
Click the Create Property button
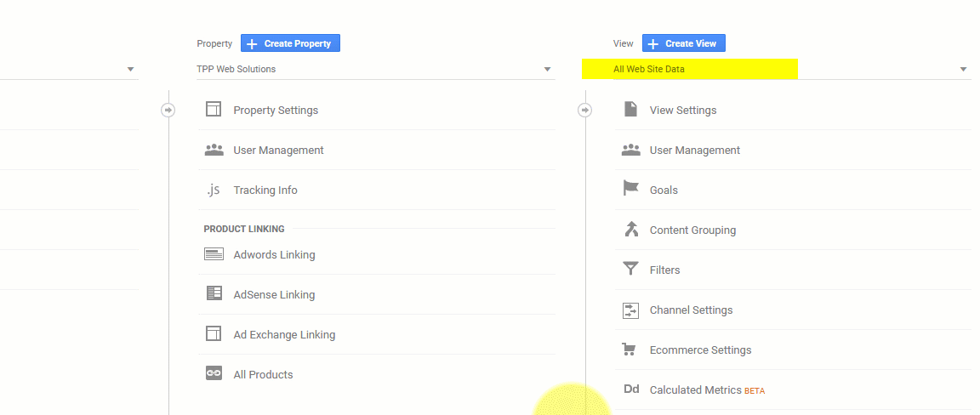tap(290, 43)
